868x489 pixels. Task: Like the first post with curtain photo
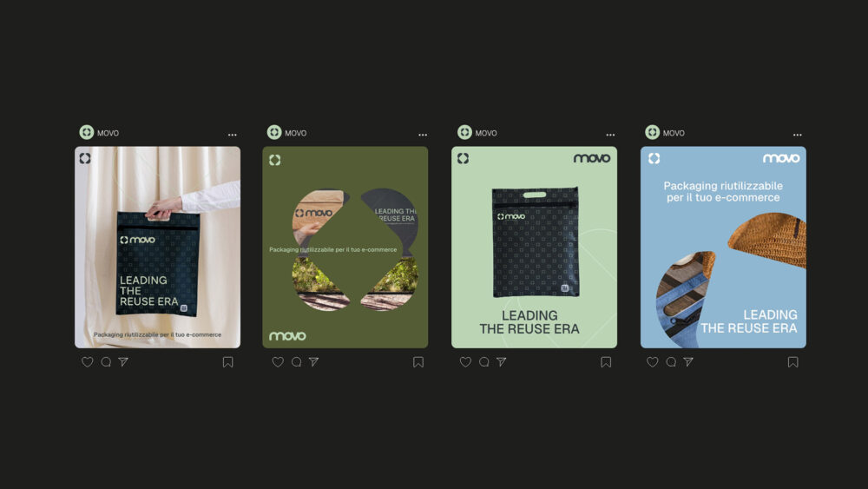[88, 361]
